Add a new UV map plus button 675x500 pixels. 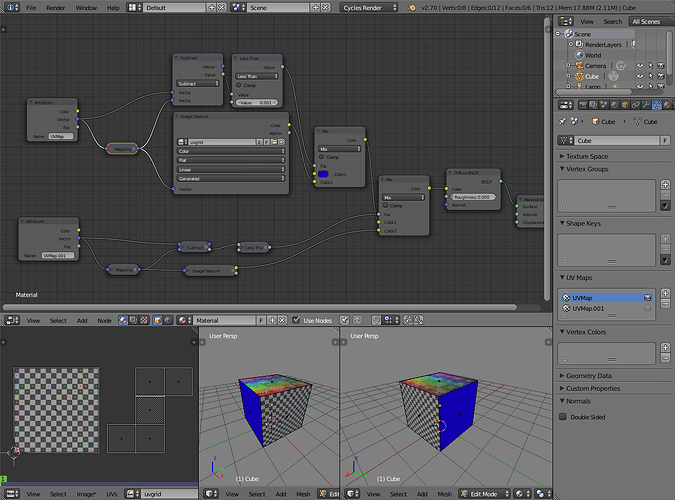665,293
